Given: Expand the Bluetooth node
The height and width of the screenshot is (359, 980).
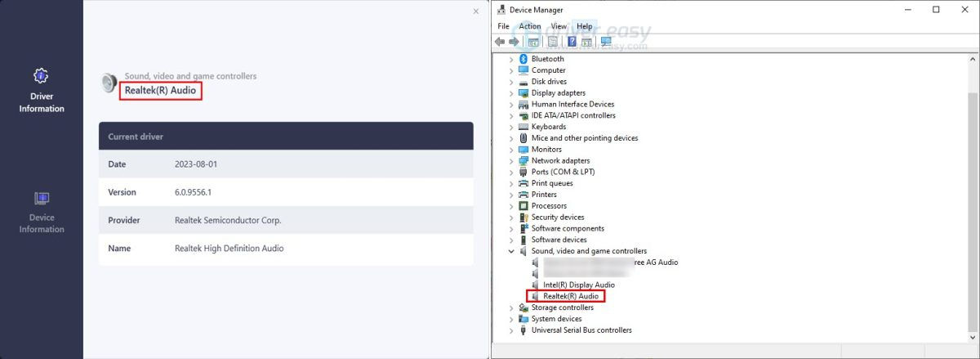Looking at the screenshot, I should pos(511,59).
